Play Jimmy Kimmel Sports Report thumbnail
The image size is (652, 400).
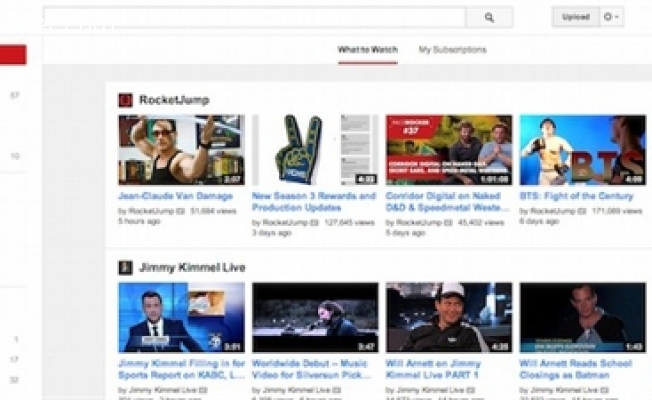click(x=181, y=317)
